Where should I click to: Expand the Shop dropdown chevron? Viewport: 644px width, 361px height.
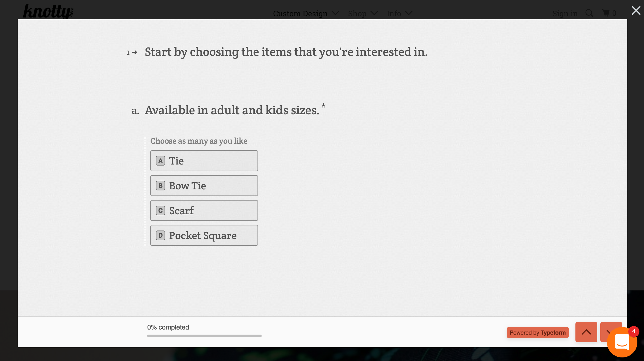click(x=374, y=13)
